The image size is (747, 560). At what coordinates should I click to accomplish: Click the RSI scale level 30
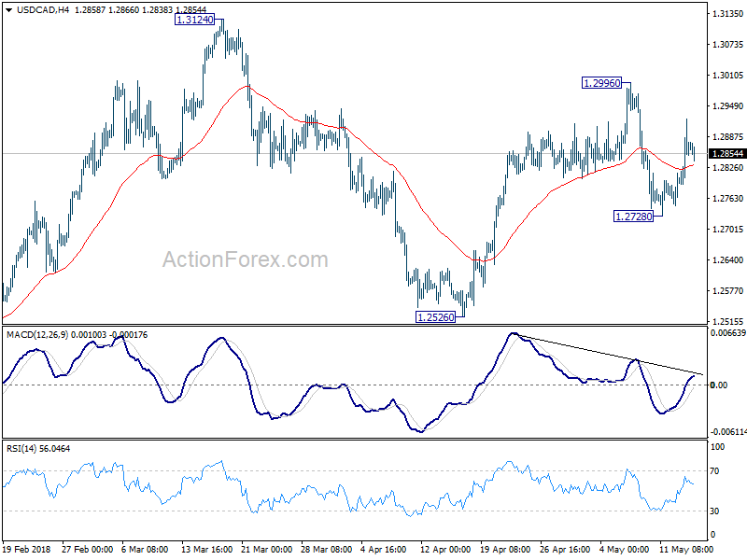pos(714,511)
